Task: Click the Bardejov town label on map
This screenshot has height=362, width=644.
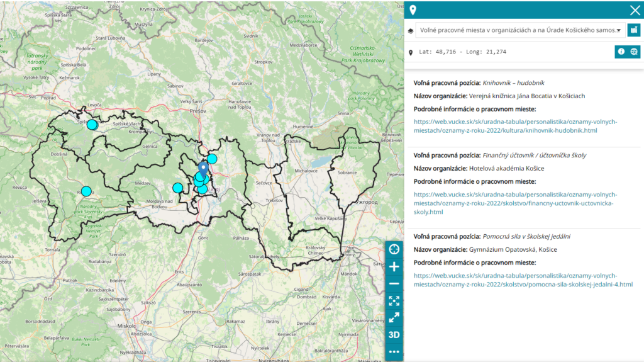Action: (x=204, y=40)
